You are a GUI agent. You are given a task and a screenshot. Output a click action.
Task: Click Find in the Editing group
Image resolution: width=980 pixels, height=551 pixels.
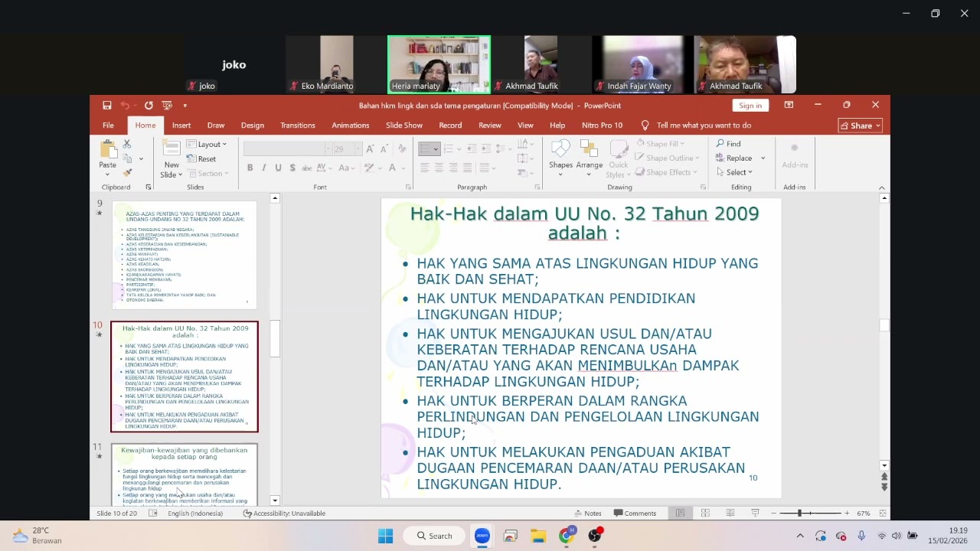click(x=729, y=144)
